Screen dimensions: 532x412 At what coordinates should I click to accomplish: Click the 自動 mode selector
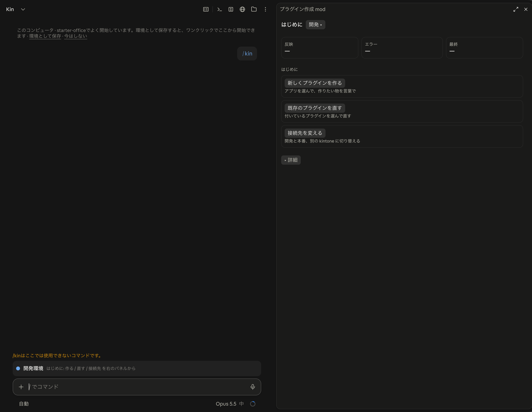coord(24,404)
